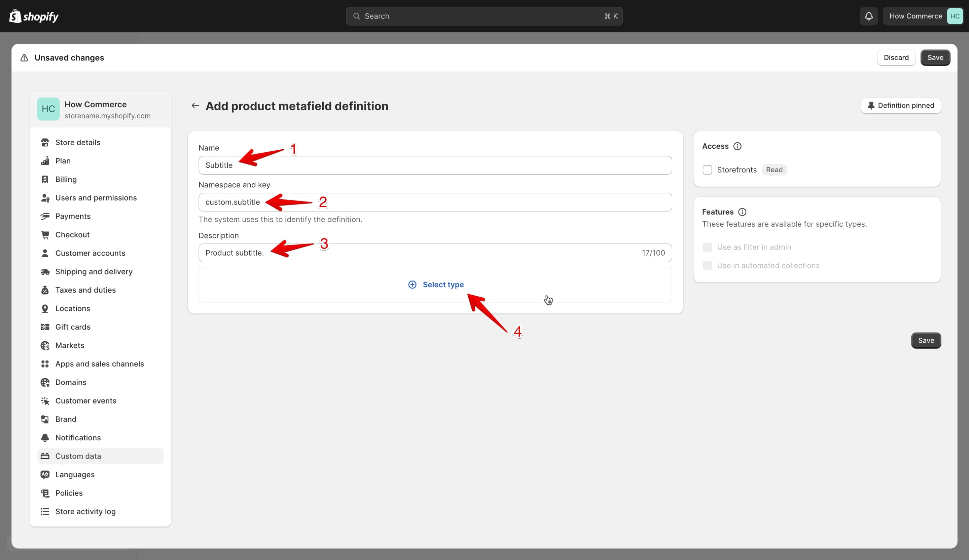Image resolution: width=969 pixels, height=560 pixels.
Task: Click the Plan icon in sidebar
Action: [45, 161]
